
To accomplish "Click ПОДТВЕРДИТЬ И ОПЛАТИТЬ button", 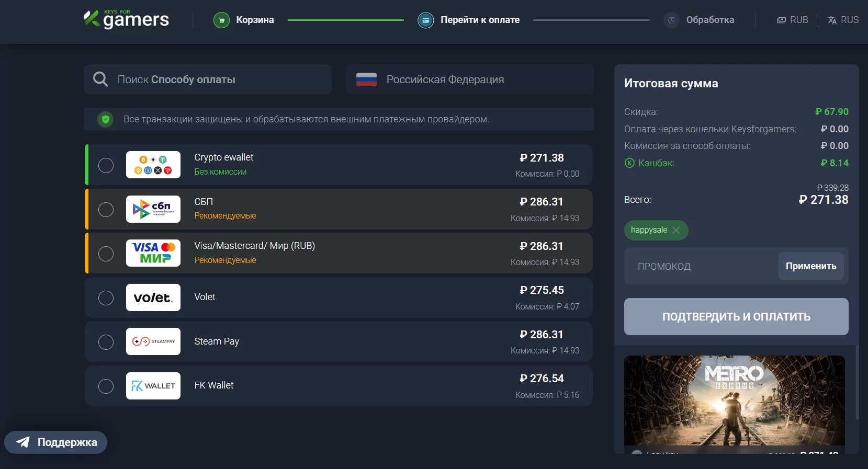I will [736, 316].
